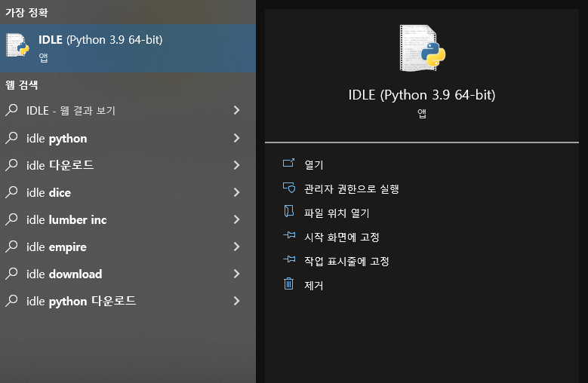
Task: Select the 'idle empire' web suggestion
Action: coord(128,247)
